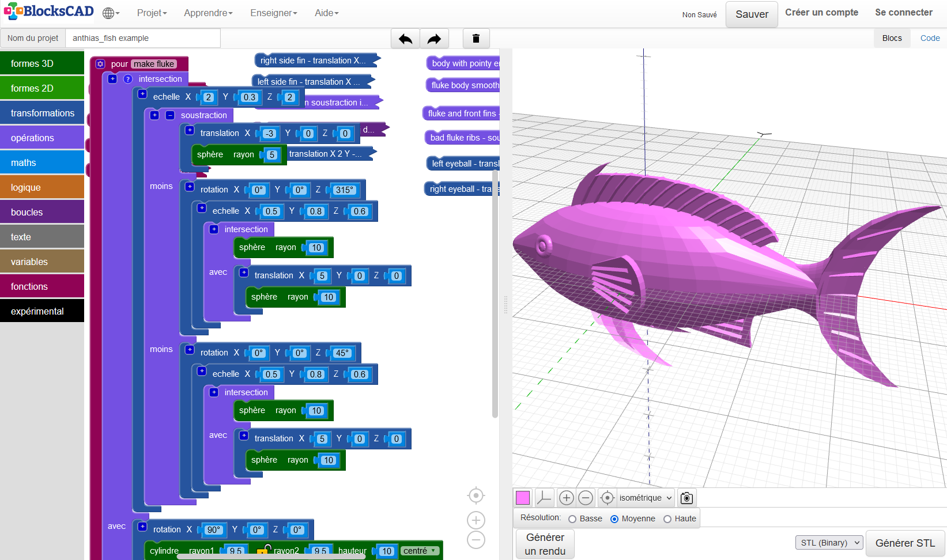Open the language globe dropdown

[x=111, y=13]
